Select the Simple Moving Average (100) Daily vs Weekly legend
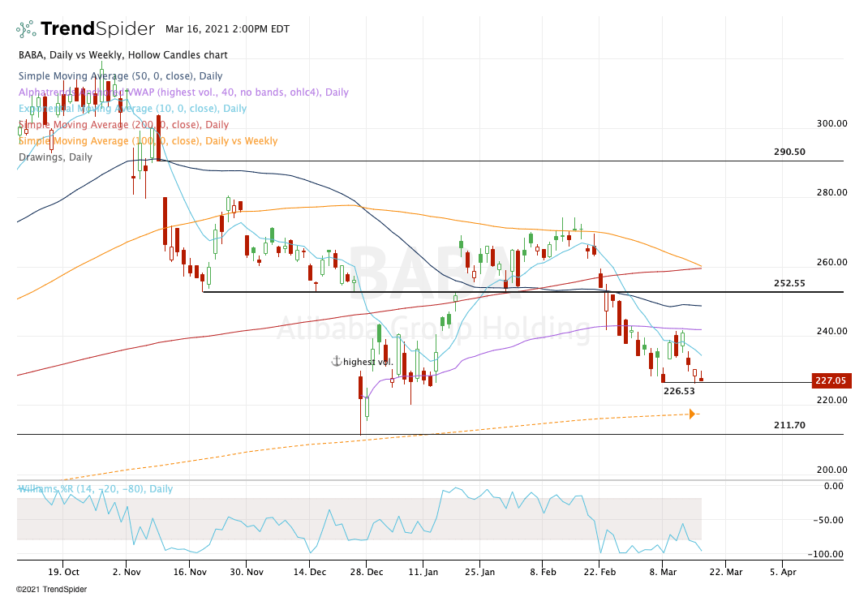This screenshot has width=868, height=597. click(148, 141)
